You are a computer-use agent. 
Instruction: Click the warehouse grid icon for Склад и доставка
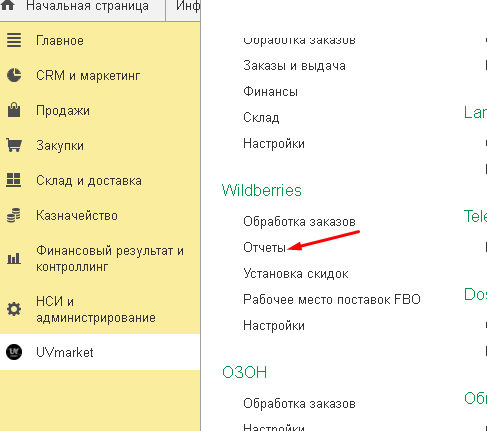coord(14,180)
